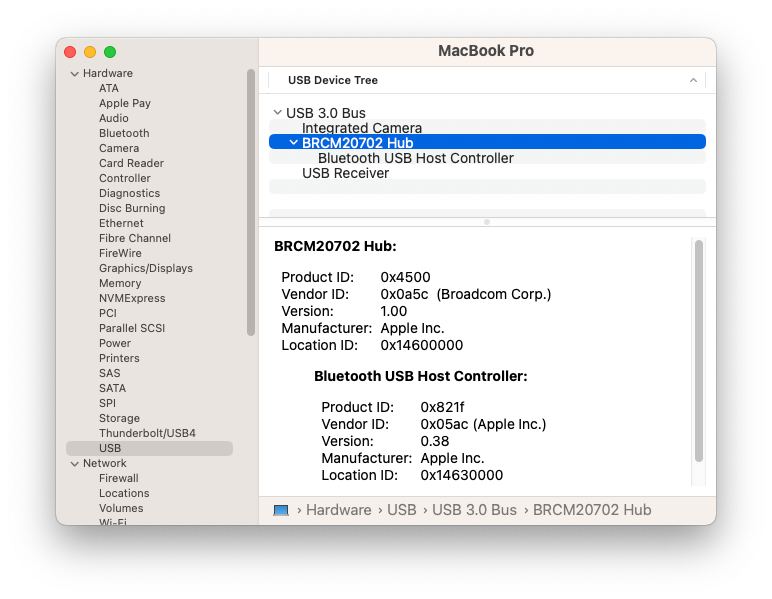Open Firewall under Network
This screenshot has width=772, height=599.
[x=119, y=478]
